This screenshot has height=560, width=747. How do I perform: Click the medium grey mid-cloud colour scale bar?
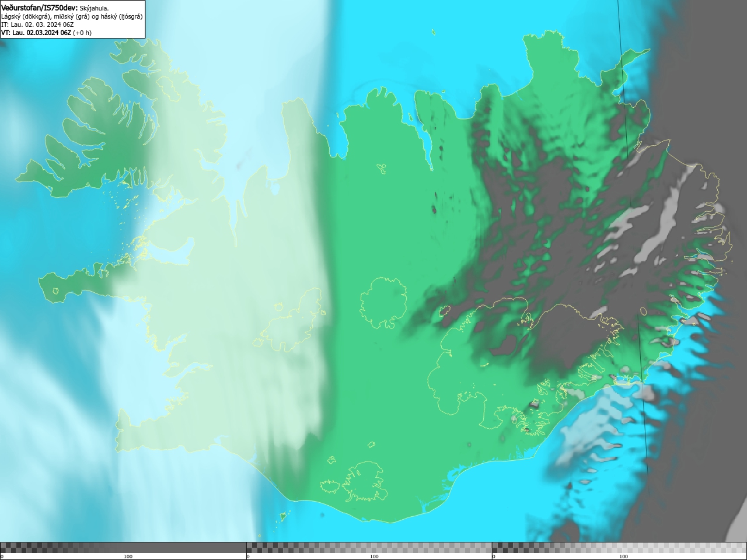click(369, 548)
